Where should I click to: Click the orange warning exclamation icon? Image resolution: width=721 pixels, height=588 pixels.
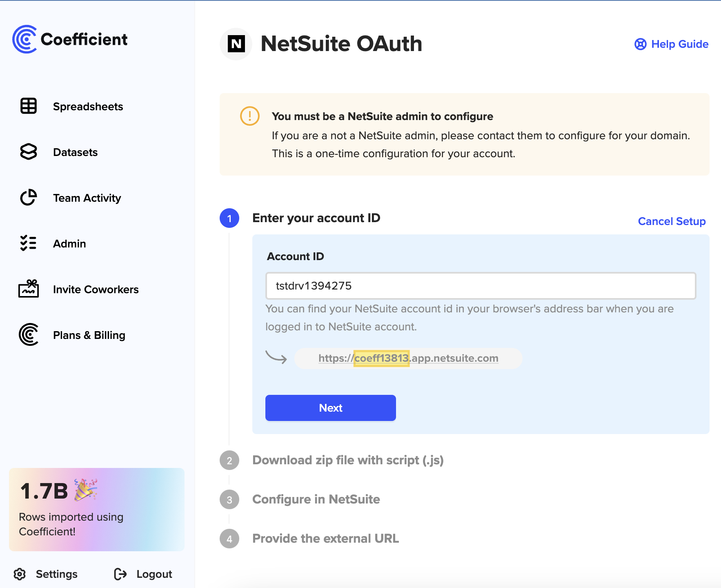(250, 116)
